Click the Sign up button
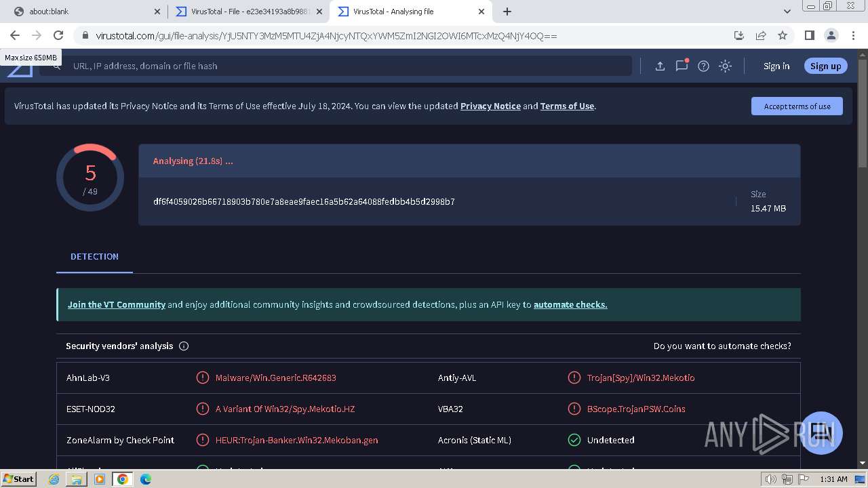This screenshot has height=488, width=868. [825, 66]
